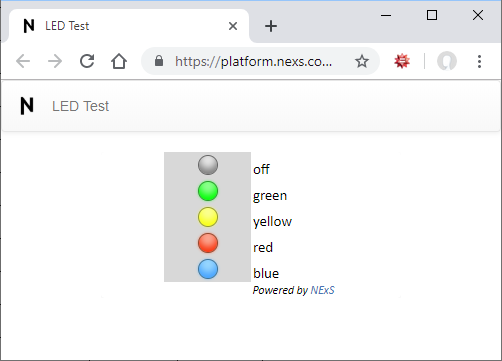Open a new tab with plus button
Image resolution: width=502 pixels, height=361 pixels.
(271, 26)
